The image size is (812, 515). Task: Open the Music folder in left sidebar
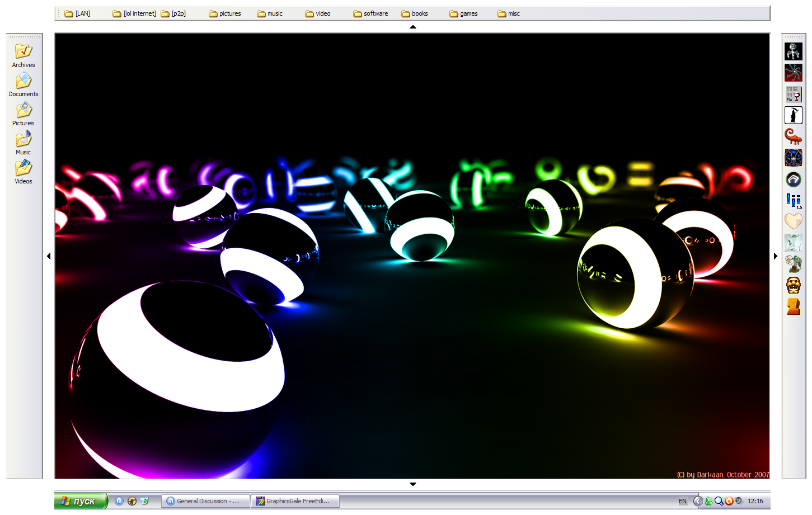point(24,139)
